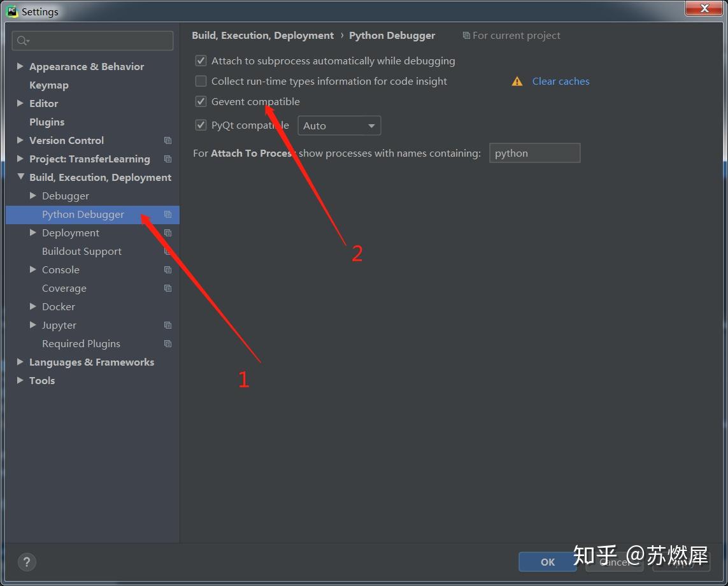Click the python process name input field

534,153
